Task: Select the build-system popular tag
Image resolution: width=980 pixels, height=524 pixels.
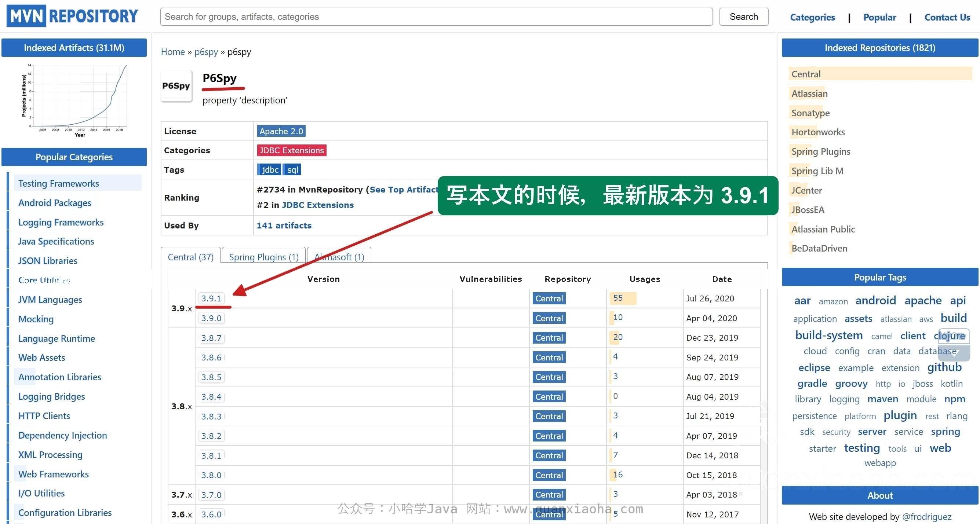Action: coord(828,335)
